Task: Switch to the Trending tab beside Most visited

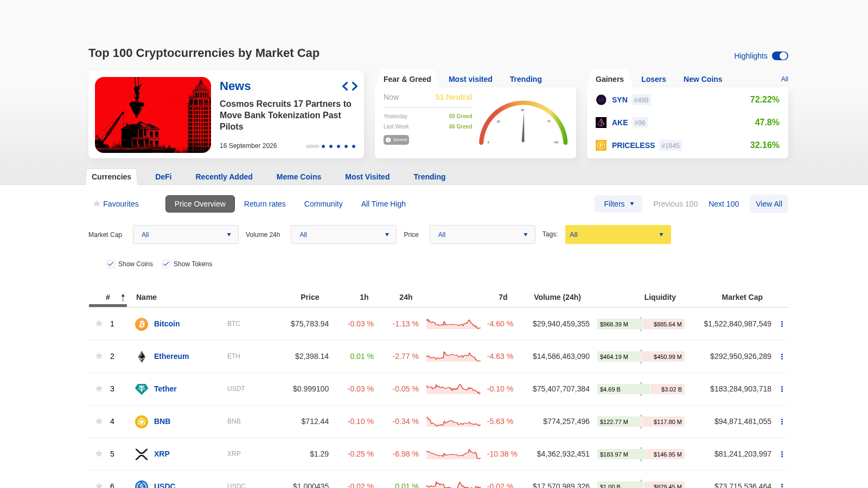Action: (526, 79)
